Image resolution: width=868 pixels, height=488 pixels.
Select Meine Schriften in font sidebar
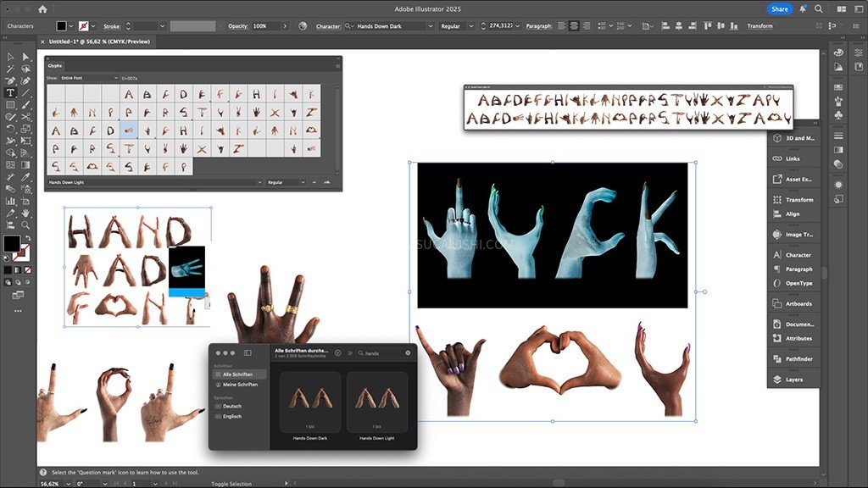pyautogui.click(x=240, y=385)
